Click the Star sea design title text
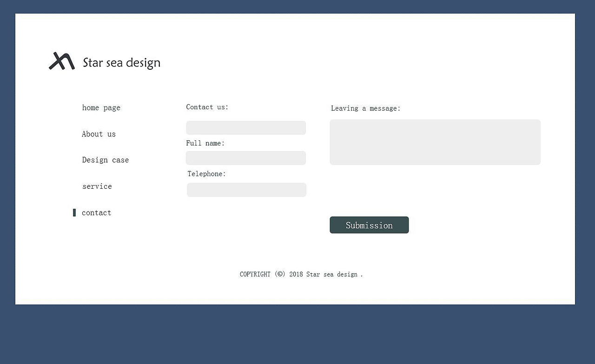This screenshot has height=364, width=595. [122, 63]
